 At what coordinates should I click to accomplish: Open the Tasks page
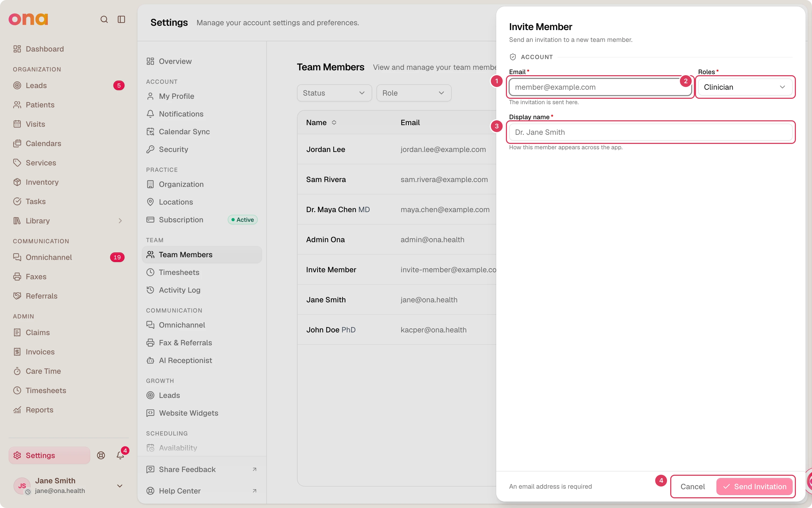point(68,201)
